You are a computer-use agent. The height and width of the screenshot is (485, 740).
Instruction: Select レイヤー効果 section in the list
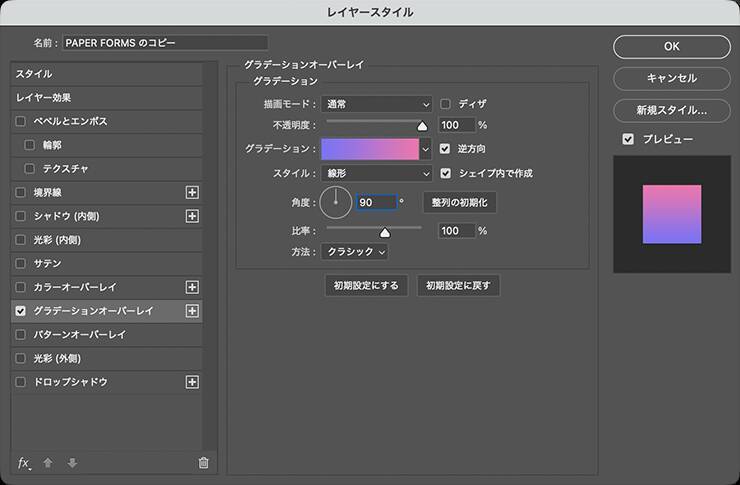tap(107, 98)
